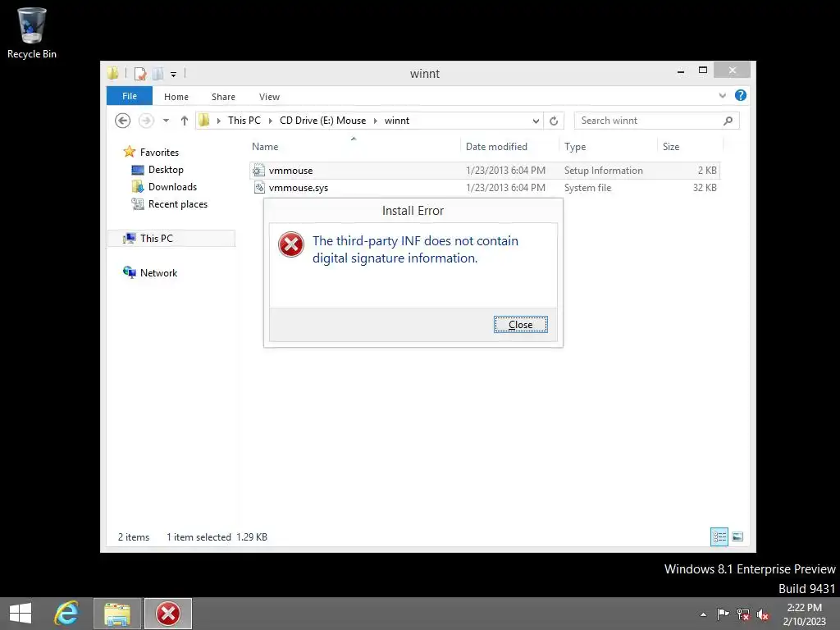Click the folder icon in the title bar
840x630 pixels.
coord(112,73)
